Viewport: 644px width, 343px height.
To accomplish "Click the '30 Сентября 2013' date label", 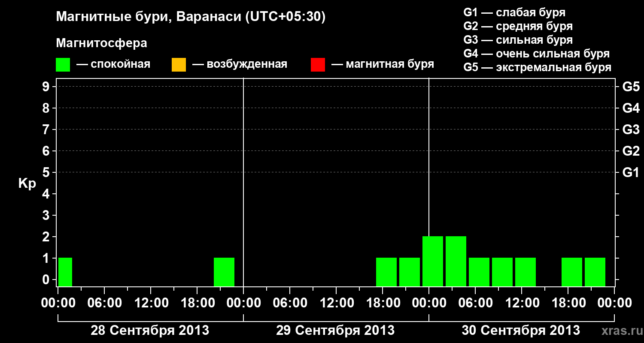I will pyautogui.click(x=521, y=331).
